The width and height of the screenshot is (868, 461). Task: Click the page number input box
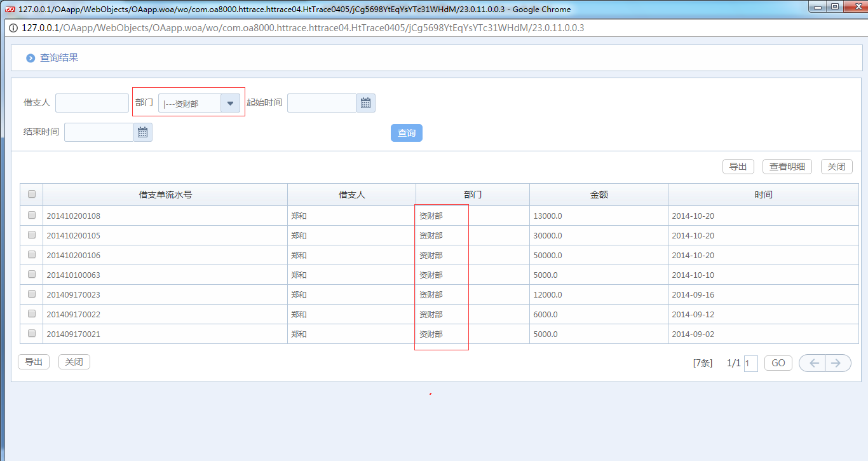[x=750, y=364]
